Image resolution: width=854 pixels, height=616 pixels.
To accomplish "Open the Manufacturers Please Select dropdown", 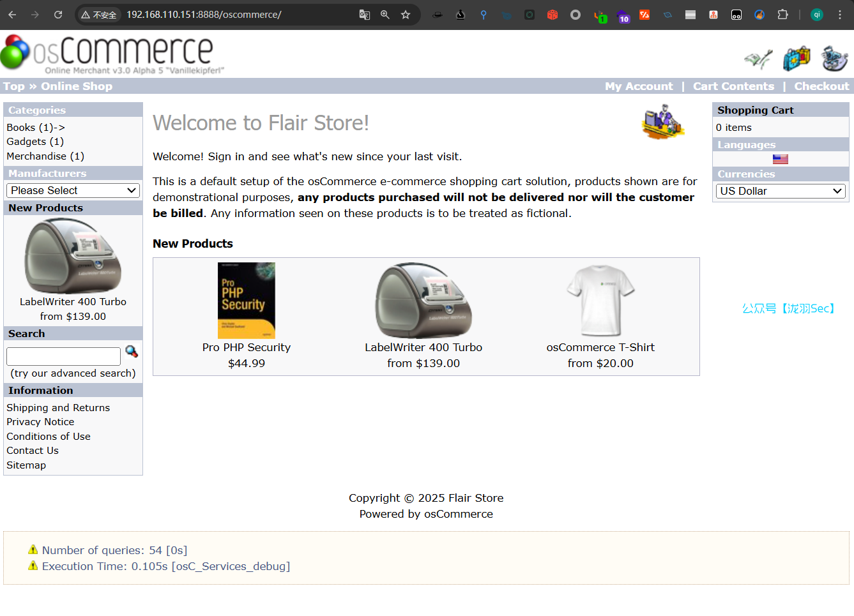I will coord(73,190).
